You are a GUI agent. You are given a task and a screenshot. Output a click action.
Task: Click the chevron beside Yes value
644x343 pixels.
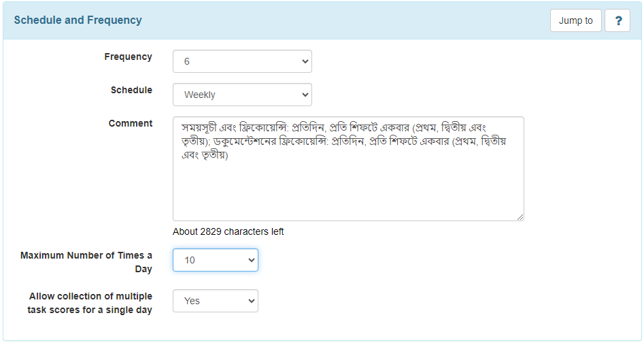click(252, 301)
